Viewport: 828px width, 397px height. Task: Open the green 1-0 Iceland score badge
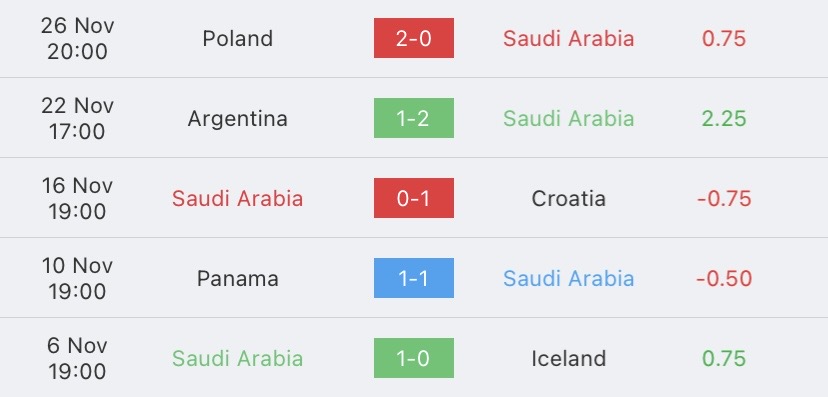point(413,358)
